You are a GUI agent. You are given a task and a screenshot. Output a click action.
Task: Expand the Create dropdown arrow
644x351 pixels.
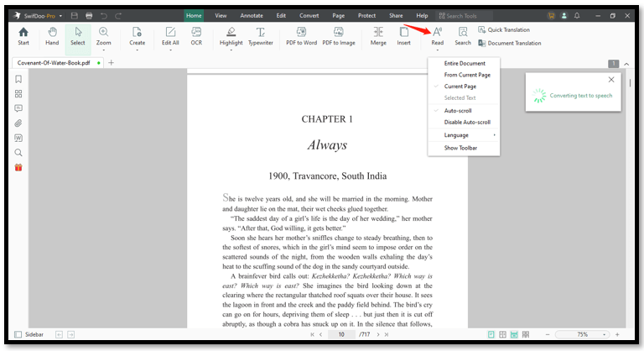click(x=137, y=50)
